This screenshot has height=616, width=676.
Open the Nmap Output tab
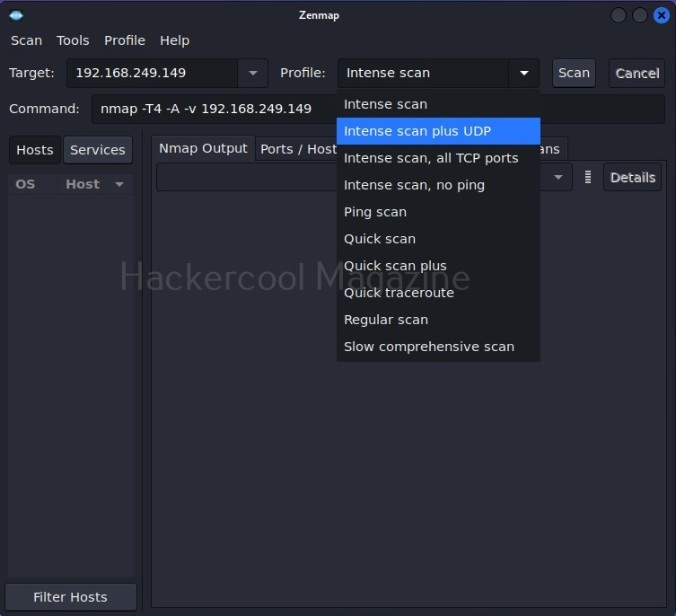203,148
